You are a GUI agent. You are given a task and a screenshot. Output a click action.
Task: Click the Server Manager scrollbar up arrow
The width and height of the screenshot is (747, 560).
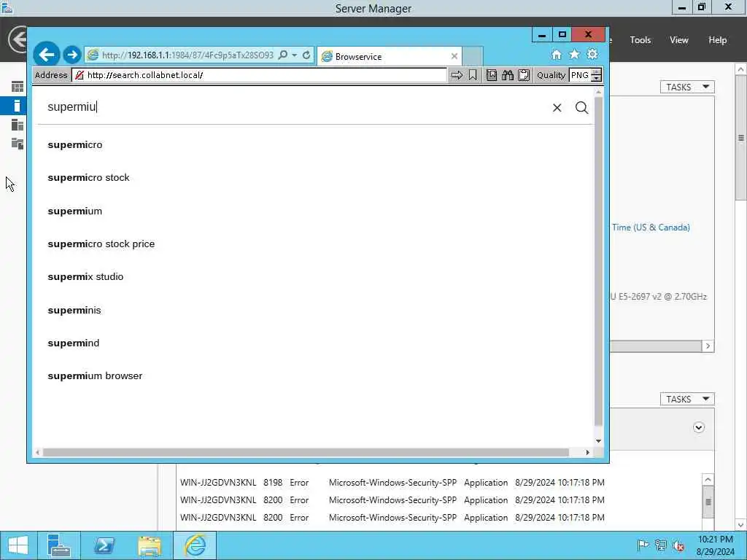pos(741,69)
